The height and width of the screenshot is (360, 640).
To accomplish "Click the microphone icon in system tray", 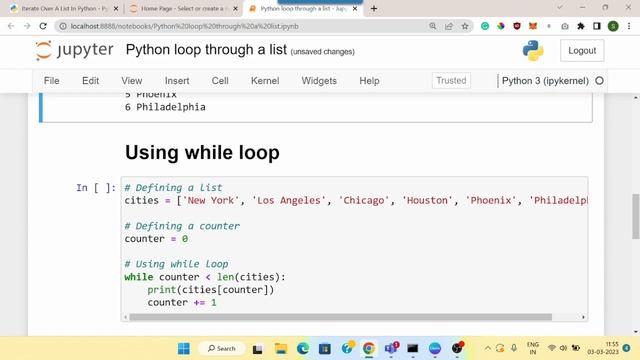I will point(514,348).
